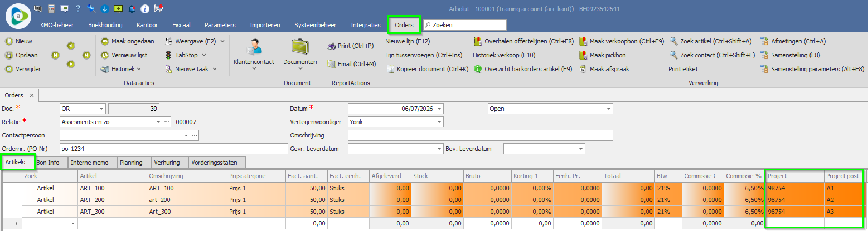Viewport: 868px width, 231px height.
Task: Click Print etiket
Action: point(683,69)
